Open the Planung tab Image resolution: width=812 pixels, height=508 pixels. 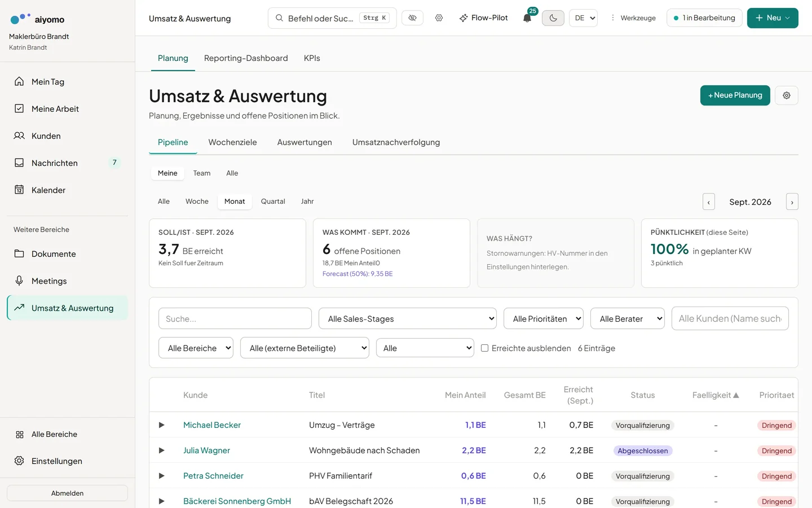coord(173,58)
